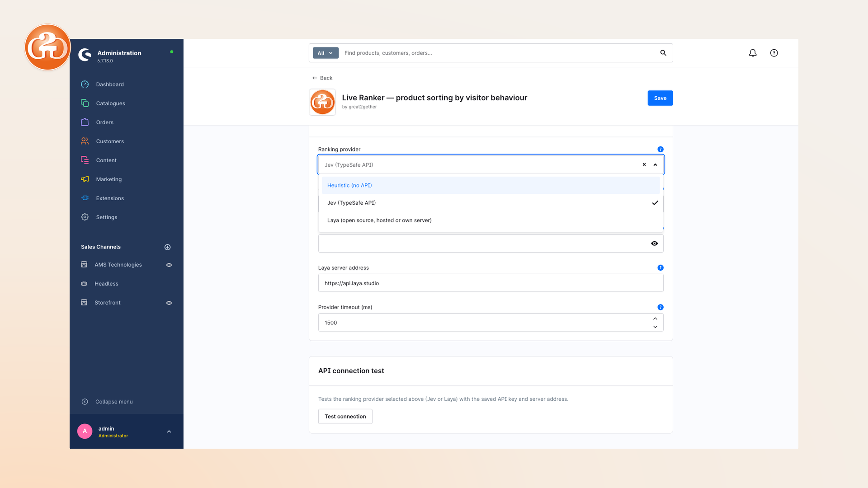Open notifications bell
The width and height of the screenshot is (868, 488).
coord(753,53)
